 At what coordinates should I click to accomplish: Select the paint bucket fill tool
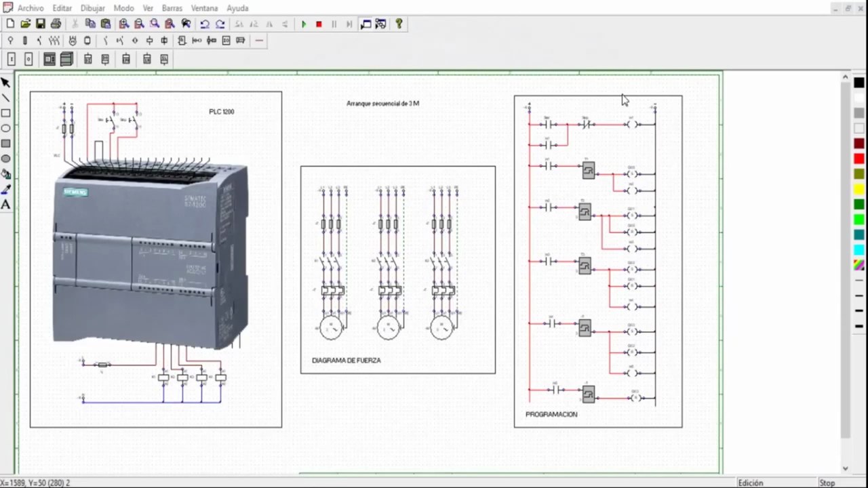click(5, 174)
